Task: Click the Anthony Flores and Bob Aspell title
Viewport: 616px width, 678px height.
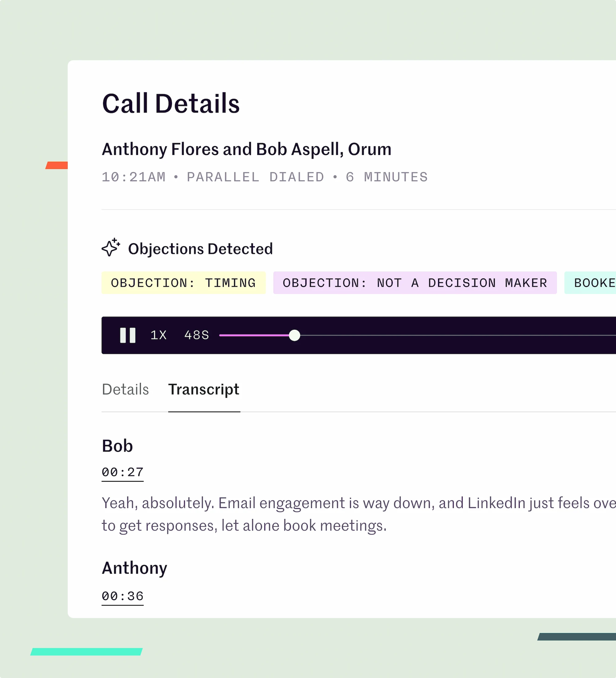Action: point(246,149)
